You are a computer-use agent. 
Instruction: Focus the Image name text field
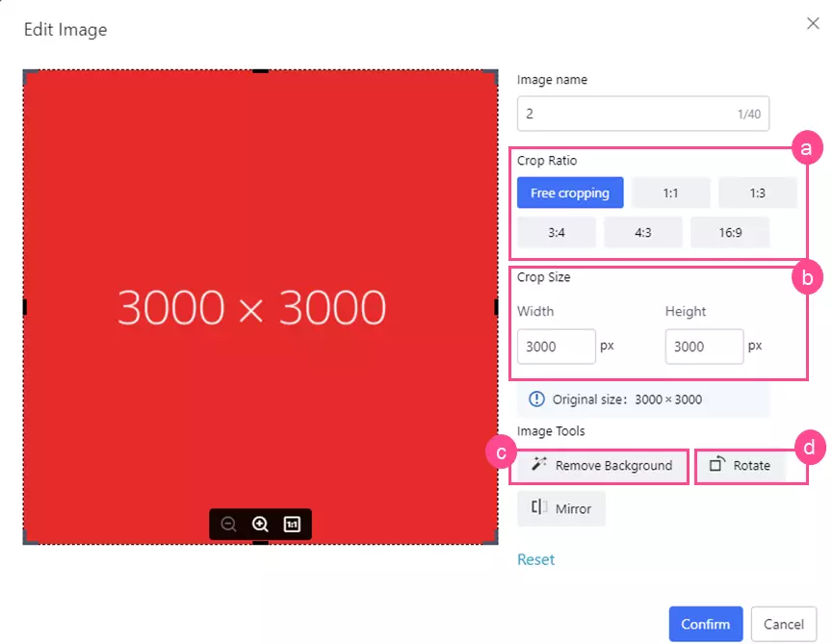pos(626,114)
